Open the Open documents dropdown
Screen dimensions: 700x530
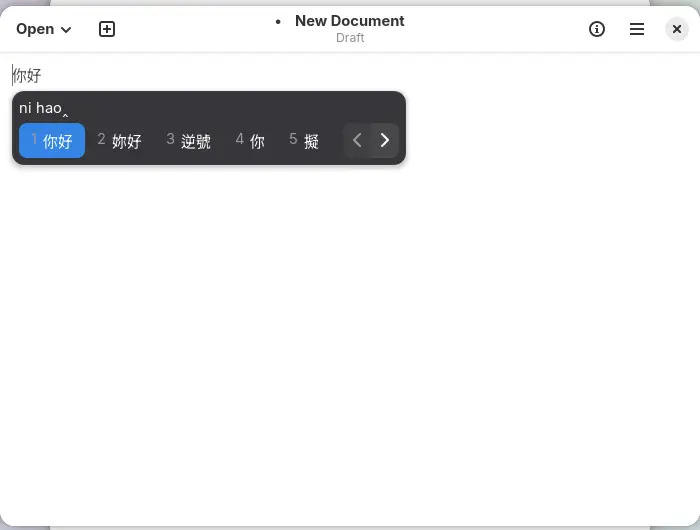pyautogui.click(x=43, y=29)
